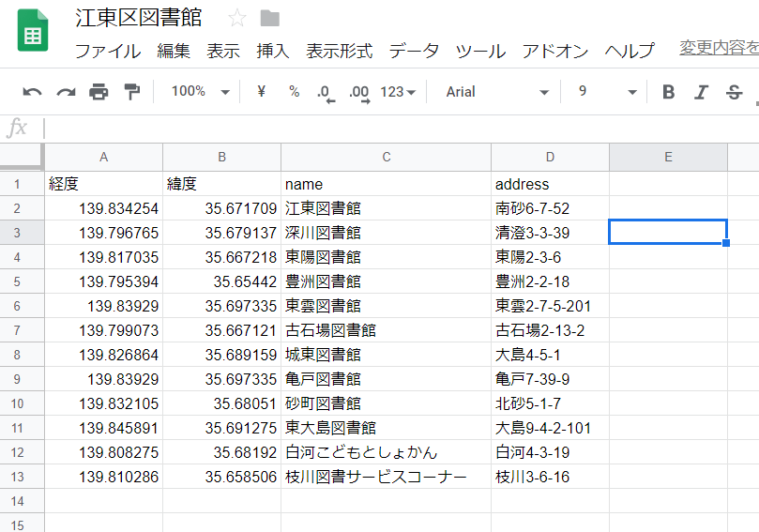Format selection as percent
Viewport: 759px width, 532px height.
pos(294,91)
